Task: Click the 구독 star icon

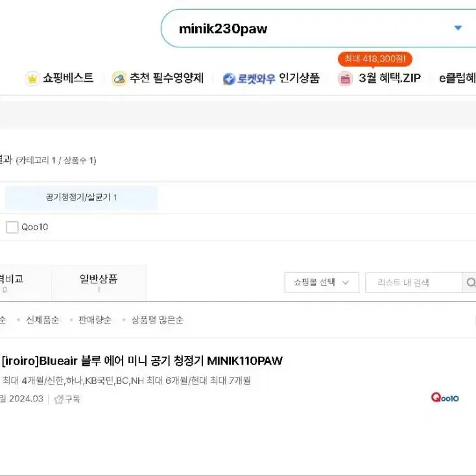Action: (58, 399)
